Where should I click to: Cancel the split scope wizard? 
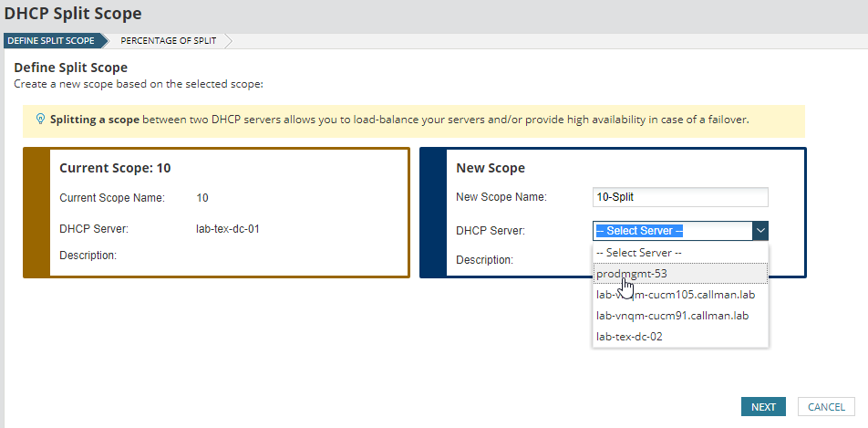pyautogui.click(x=826, y=407)
